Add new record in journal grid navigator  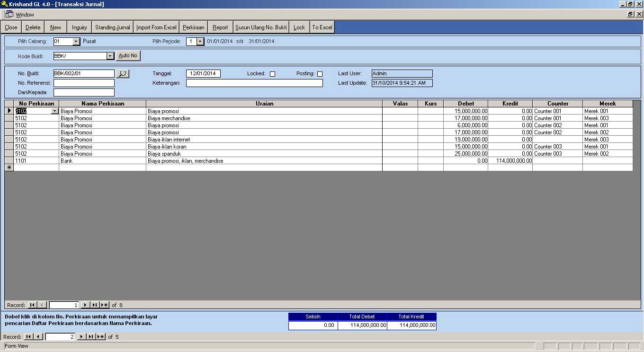point(105,305)
